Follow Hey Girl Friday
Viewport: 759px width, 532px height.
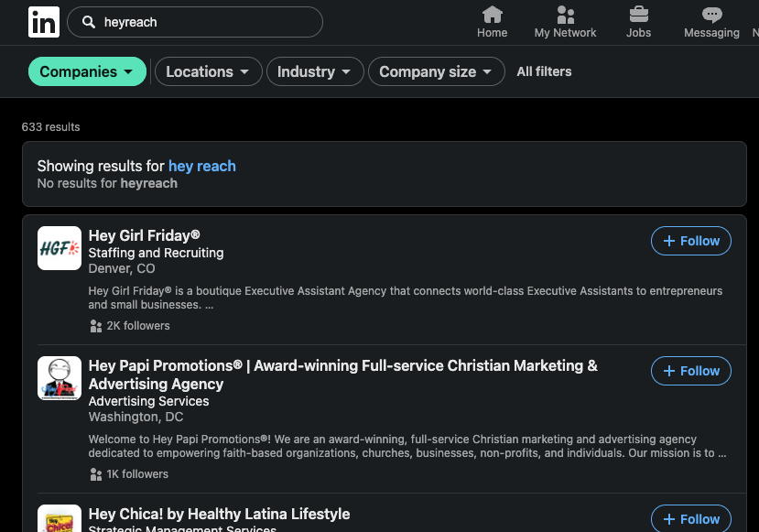point(690,241)
